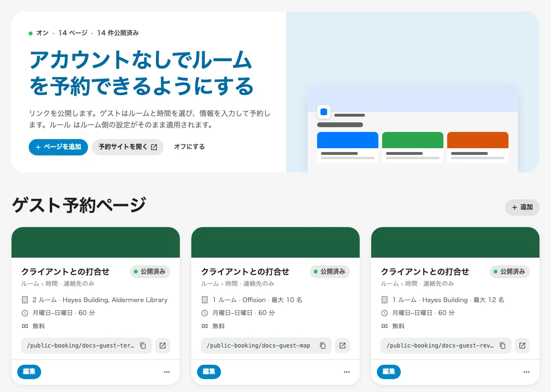This screenshot has height=392, width=551.
Task: Click the clock icon on Offision card
Action: pyautogui.click(x=205, y=313)
